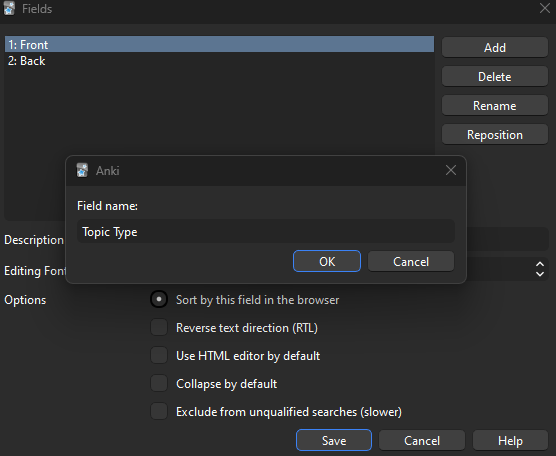Click the Add field button
The image size is (556, 456).
[495, 47]
